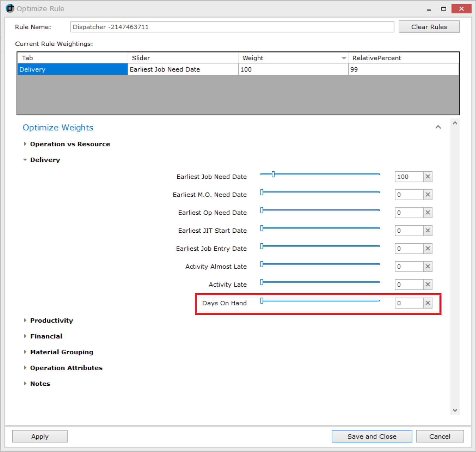Click the Earliest Job Entry Date slider
476x452 pixels.
tap(320, 246)
